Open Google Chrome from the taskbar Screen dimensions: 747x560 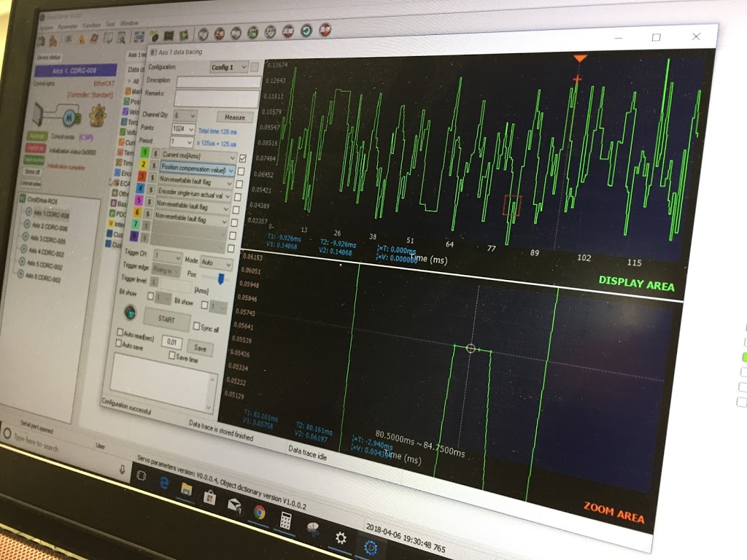pos(260,513)
